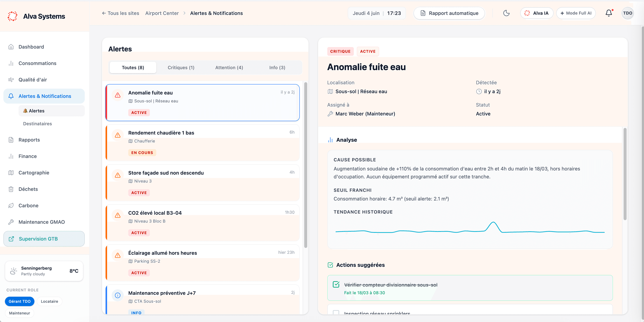The width and height of the screenshot is (644, 322).
Task: Click the map icon beside Chaufferie
Action: pos(131,141)
